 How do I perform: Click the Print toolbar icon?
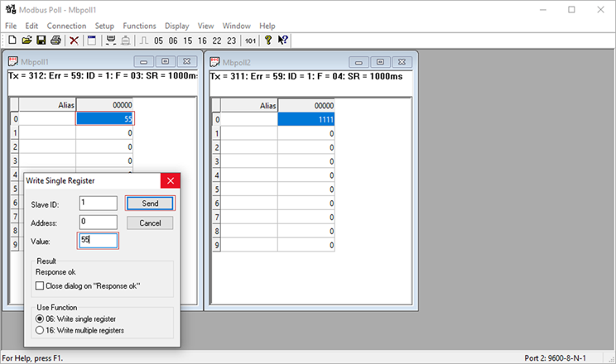point(55,40)
